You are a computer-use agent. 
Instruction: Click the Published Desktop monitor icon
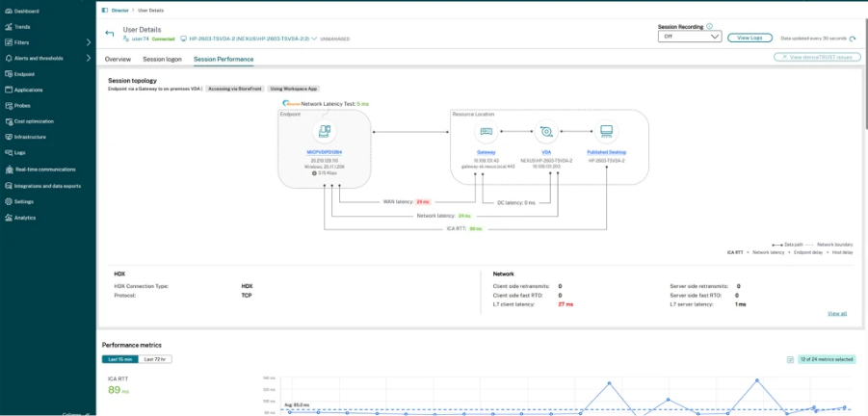pos(607,131)
